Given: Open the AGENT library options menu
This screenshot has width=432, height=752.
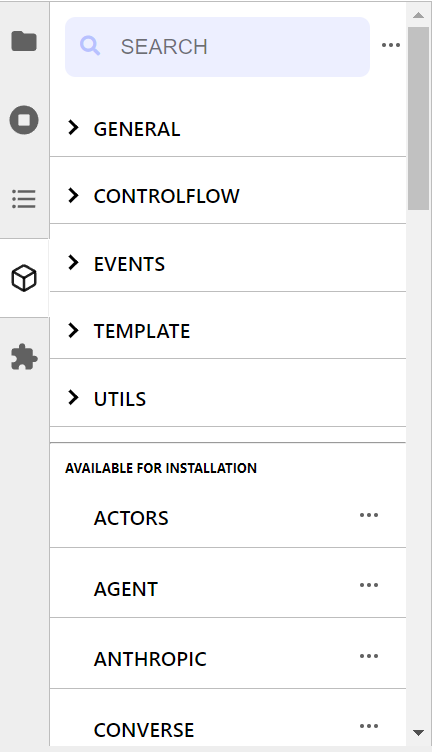Looking at the screenshot, I should coord(369,585).
